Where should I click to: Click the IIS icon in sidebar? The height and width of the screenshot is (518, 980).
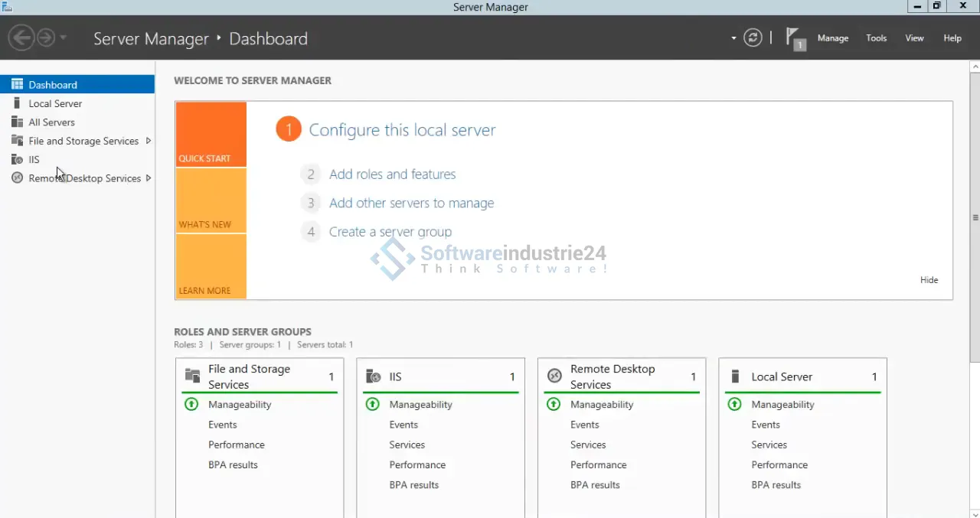coord(17,160)
